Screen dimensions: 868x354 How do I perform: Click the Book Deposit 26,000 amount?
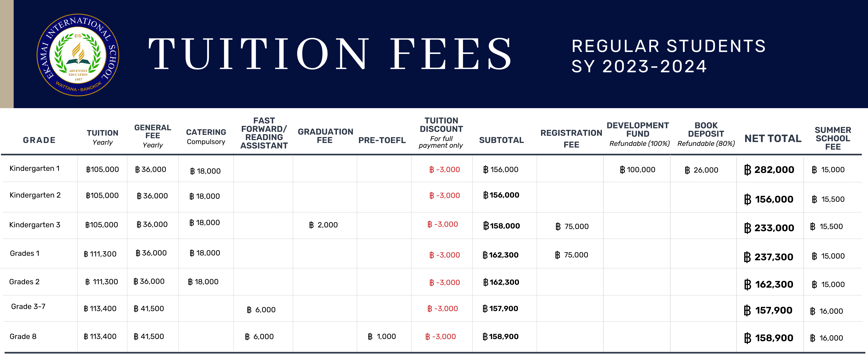[x=702, y=170]
